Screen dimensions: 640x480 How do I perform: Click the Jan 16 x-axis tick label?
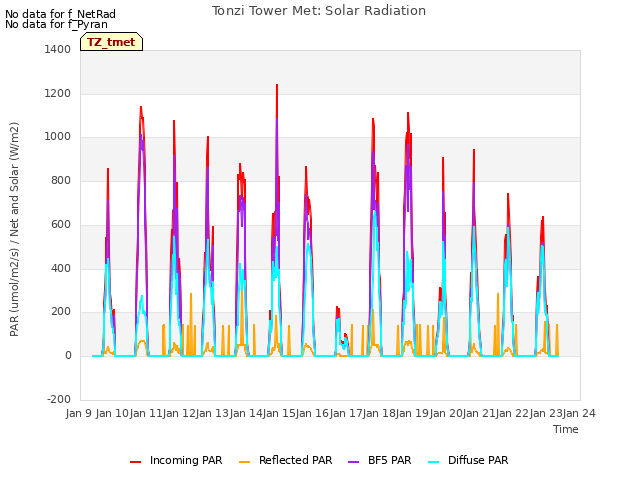(312, 413)
